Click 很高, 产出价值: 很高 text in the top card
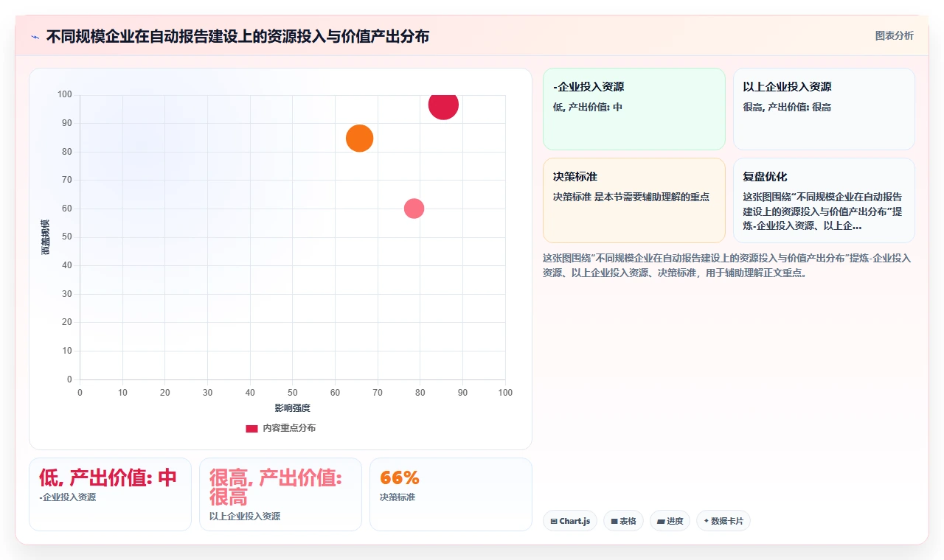944x560 pixels. coord(787,107)
